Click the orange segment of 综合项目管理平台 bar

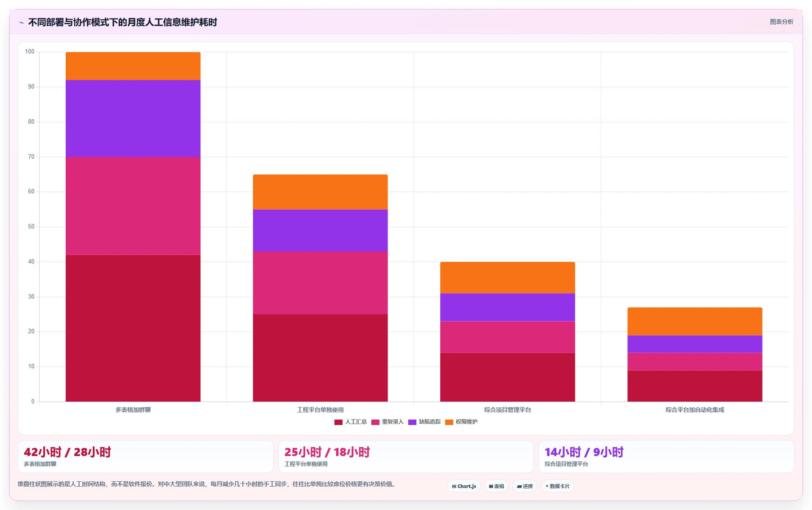(507, 277)
